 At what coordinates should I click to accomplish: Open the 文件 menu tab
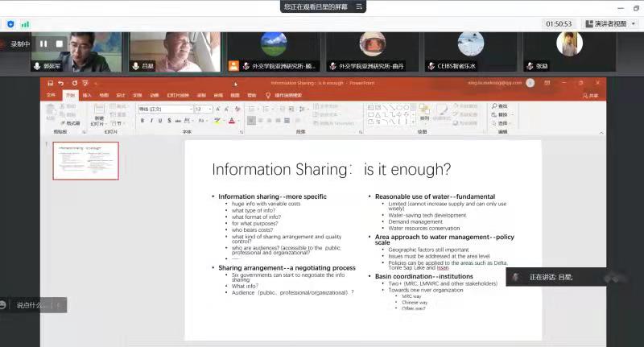(51, 95)
